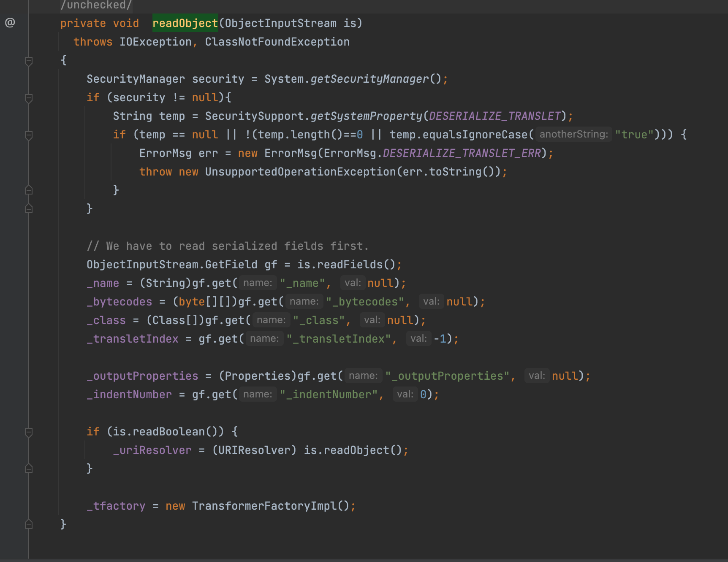Screen dimensions: 728x562
Task: Fold the readObject method at its opening brace
Action: click(x=29, y=61)
